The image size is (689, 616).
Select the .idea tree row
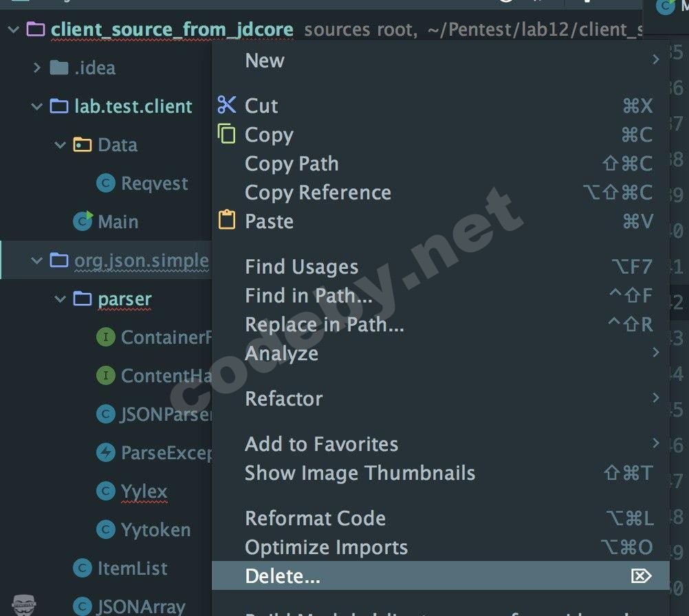pyautogui.click(x=105, y=67)
